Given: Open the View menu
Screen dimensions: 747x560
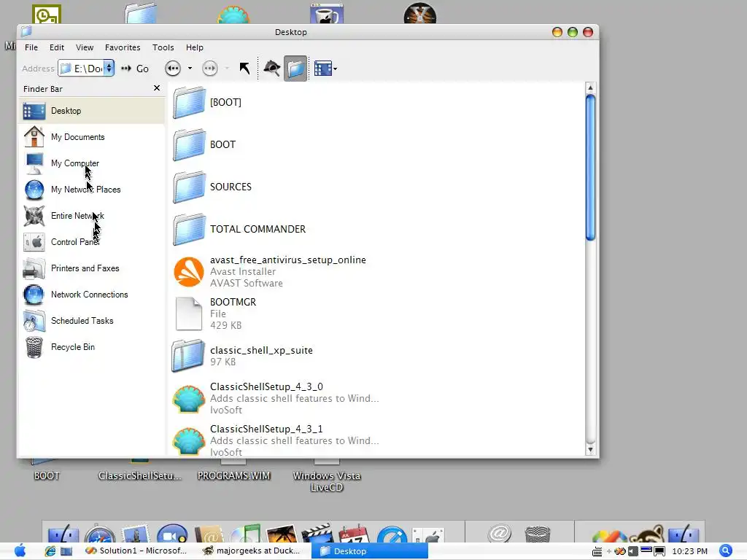Looking at the screenshot, I should (85, 47).
